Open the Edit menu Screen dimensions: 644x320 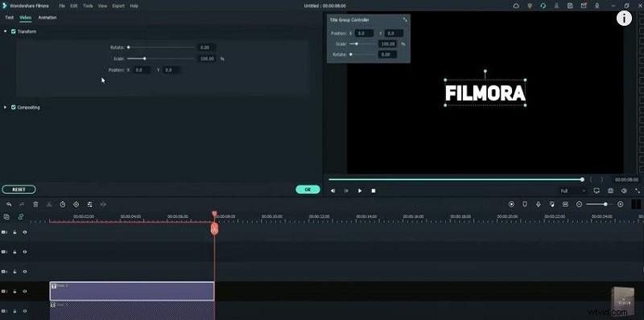tap(74, 6)
